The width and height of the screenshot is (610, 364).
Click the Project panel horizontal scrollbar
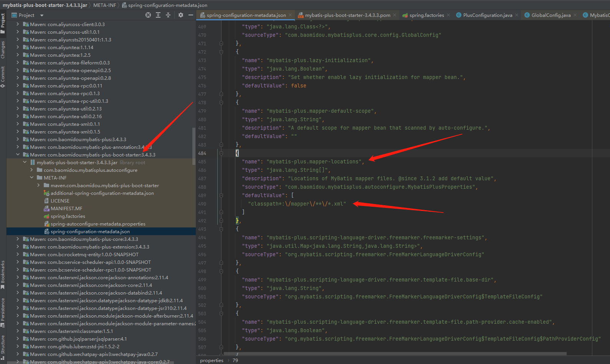point(90,362)
